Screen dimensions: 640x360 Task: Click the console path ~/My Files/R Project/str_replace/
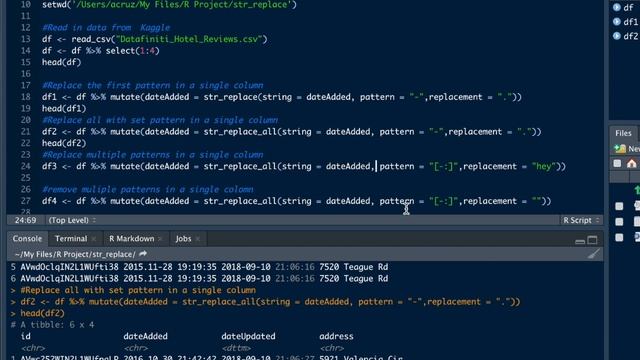point(75,254)
